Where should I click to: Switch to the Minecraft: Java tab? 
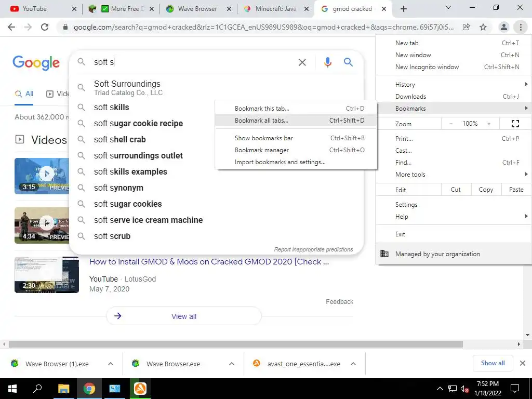(275, 9)
